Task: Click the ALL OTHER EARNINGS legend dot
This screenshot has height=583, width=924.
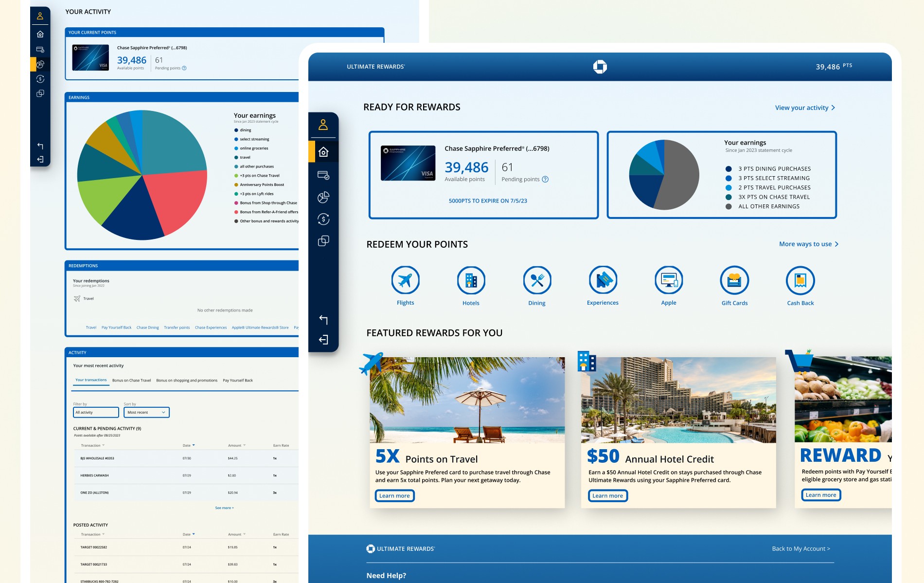Action: [729, 206]
